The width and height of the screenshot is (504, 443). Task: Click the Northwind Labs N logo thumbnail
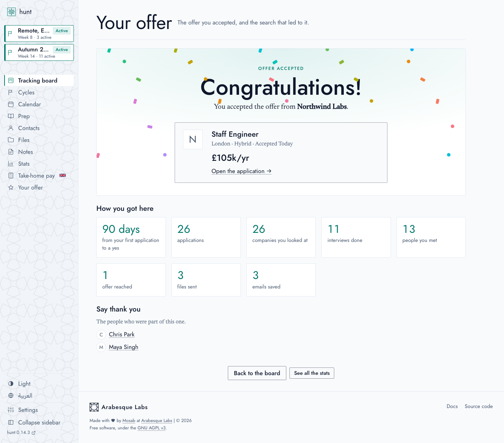[x=193, y=140]
